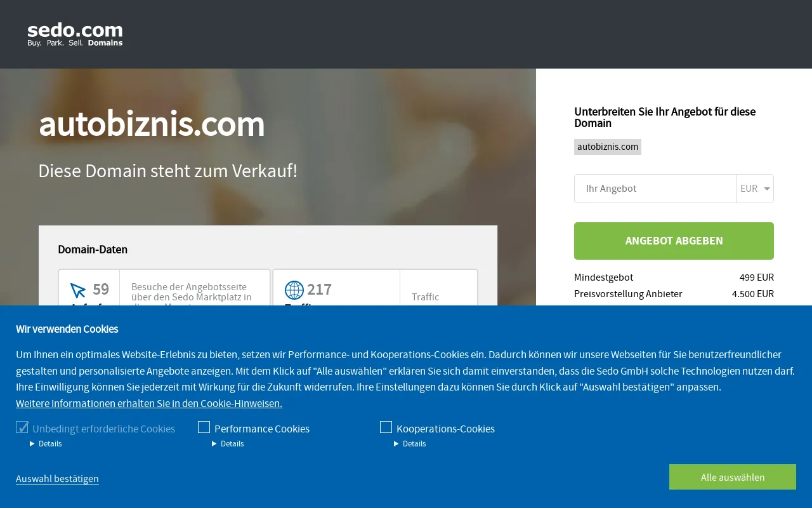The height and width of the screenshot is (508, 812).
Task: Click the Alle auswählen button
Action: click(733, 477)
